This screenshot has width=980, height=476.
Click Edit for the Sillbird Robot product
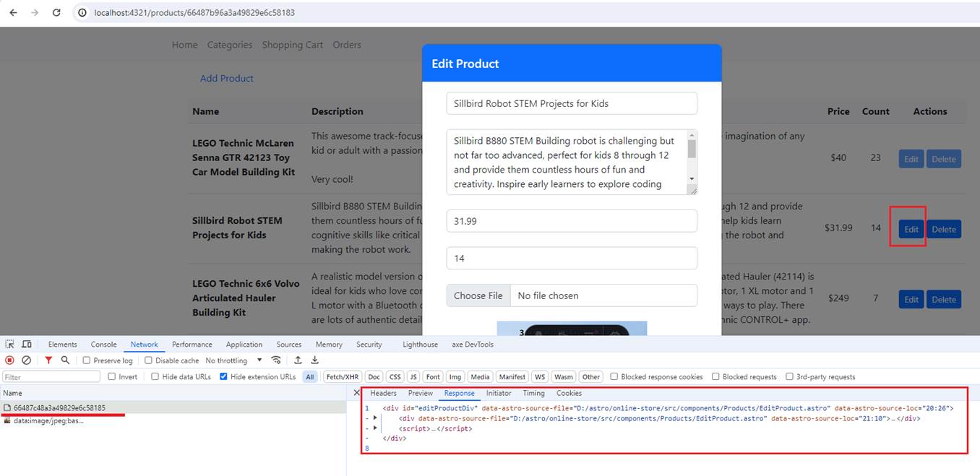coord(911,229)
